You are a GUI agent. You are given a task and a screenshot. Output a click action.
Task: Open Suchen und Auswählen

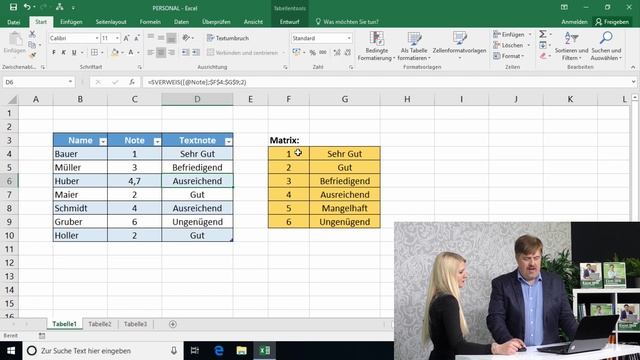pos(606,46)
